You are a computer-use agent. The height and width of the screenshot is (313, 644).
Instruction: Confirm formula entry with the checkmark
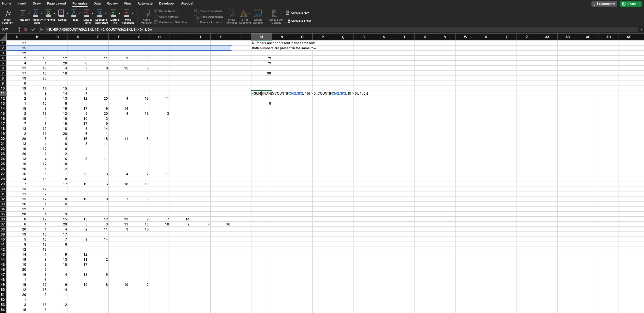pyautogui.click(x=33, y=29)
